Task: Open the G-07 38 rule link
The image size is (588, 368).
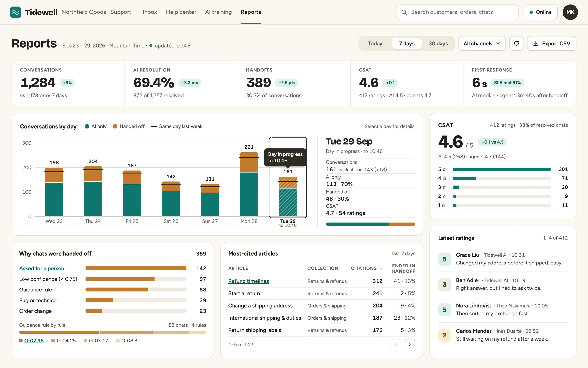Action: pos(34,341)
